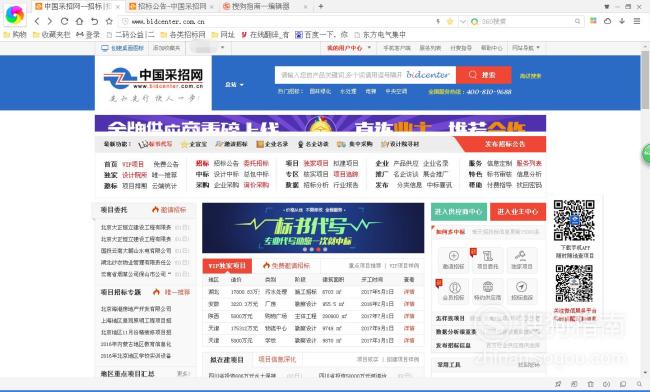Screen dimensions: 650x392
Task: Click the purple promotional banner
Action: coord(320,123)
